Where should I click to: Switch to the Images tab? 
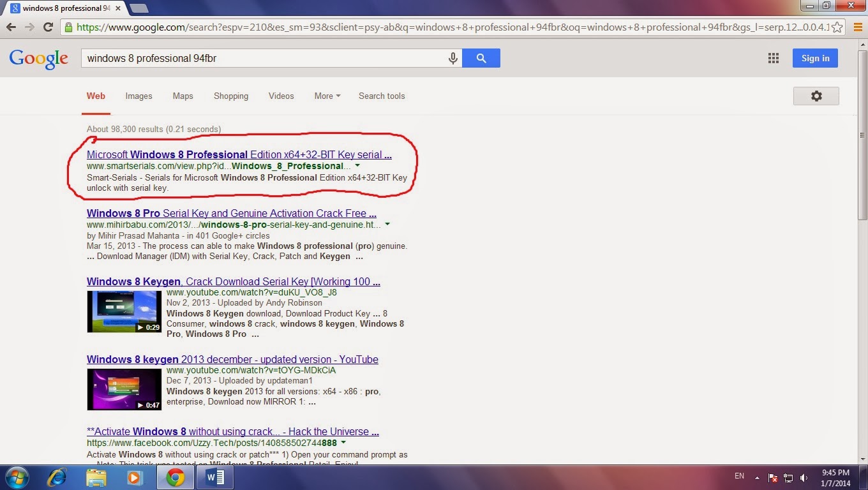click(138, 96)
